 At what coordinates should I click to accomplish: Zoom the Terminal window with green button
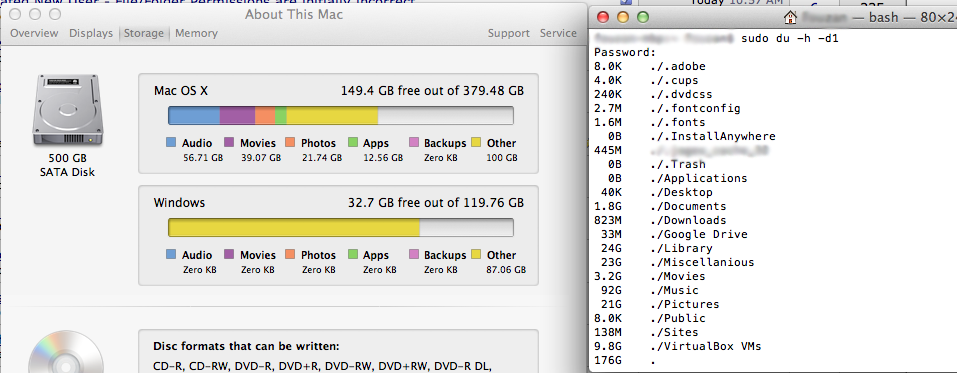point(643,17)
